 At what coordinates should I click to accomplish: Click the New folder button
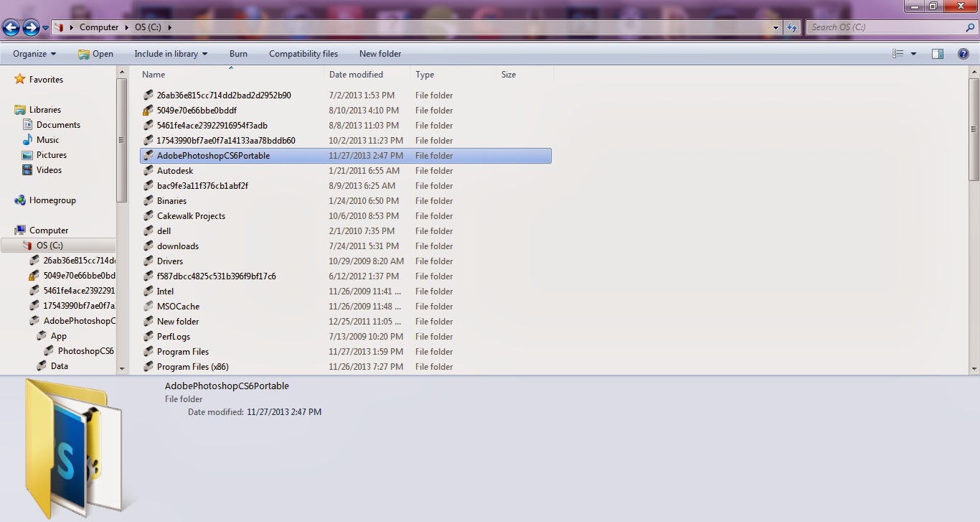[x=380, y=54]
